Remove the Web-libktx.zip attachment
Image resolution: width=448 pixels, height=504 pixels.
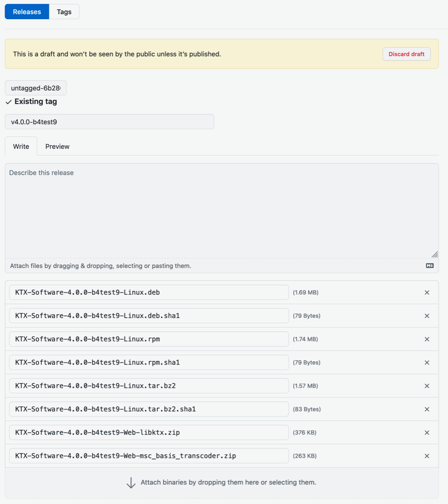click(x=427, y=432)
